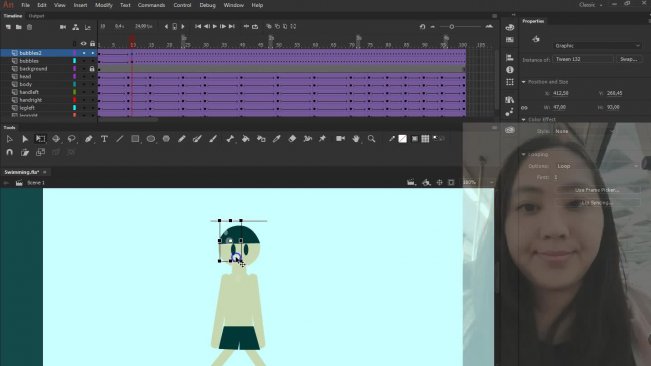Select the Line tool

point(120,139)
